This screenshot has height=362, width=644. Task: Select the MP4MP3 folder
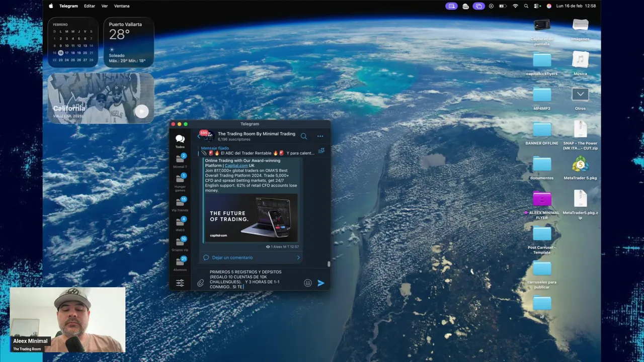tap(542, 99)
